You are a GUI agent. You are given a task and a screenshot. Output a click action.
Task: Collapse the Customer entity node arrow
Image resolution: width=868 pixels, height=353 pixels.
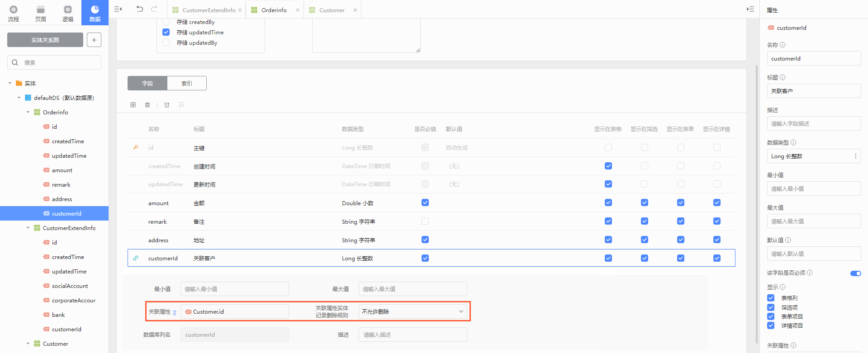(28, 344)
